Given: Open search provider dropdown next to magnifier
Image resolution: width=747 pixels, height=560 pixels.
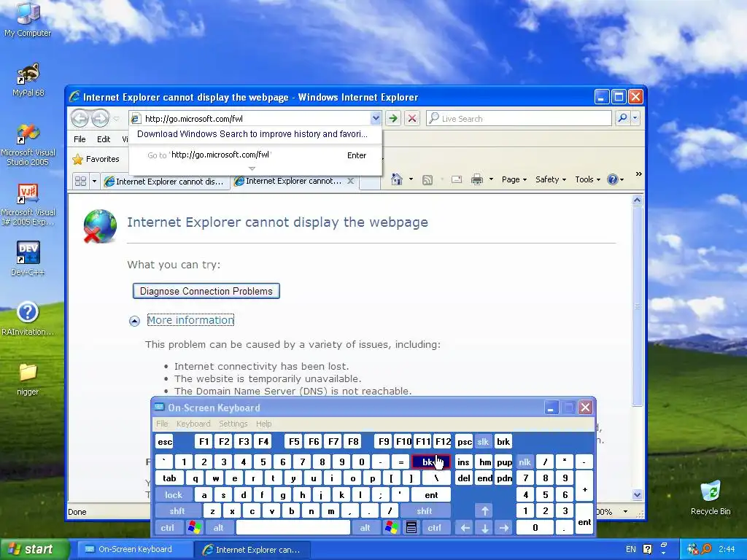Looking at the screenshot, I should [x=635, y=118].
